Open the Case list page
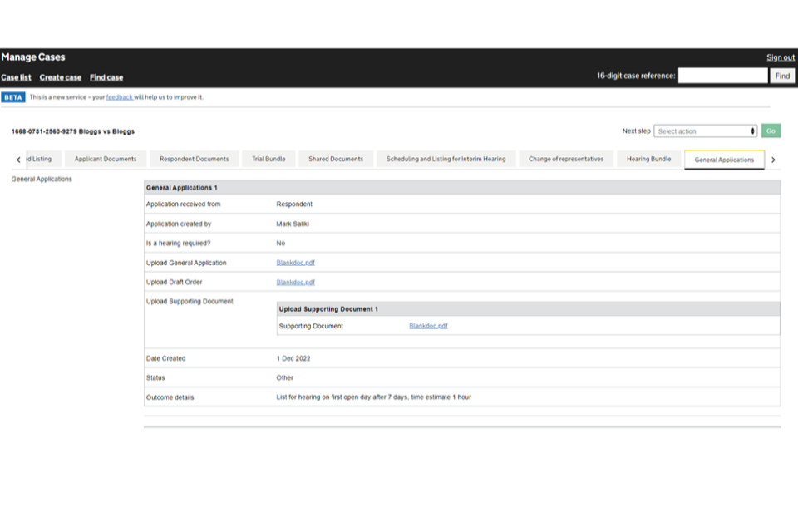The width and height of the screenshot is (798, 532). click(16, 77)
